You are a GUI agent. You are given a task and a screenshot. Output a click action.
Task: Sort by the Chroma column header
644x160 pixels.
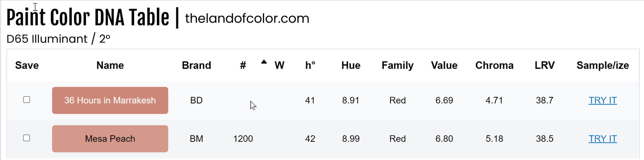(x=494, y=65)
